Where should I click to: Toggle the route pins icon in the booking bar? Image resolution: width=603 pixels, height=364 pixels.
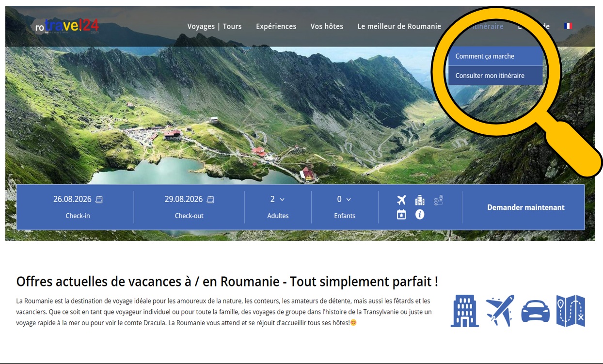(438, 200)
